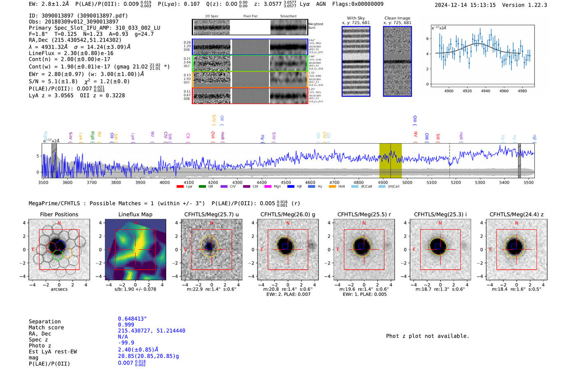Pick the orange HeII legend swatch
The height and width of the screenshot is (392, 576).
coord(332,187)
